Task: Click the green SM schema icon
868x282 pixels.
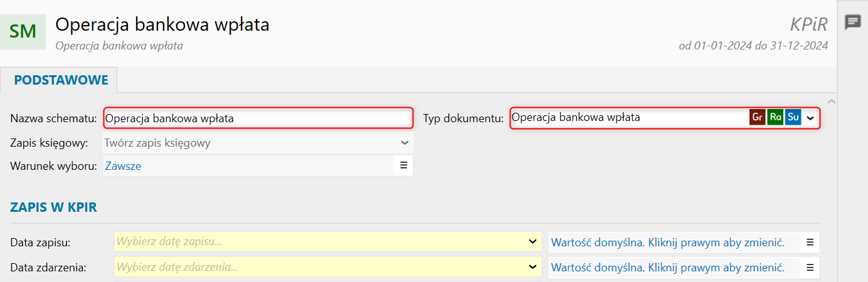Action: pyautogui.click(x=23, y=31)
